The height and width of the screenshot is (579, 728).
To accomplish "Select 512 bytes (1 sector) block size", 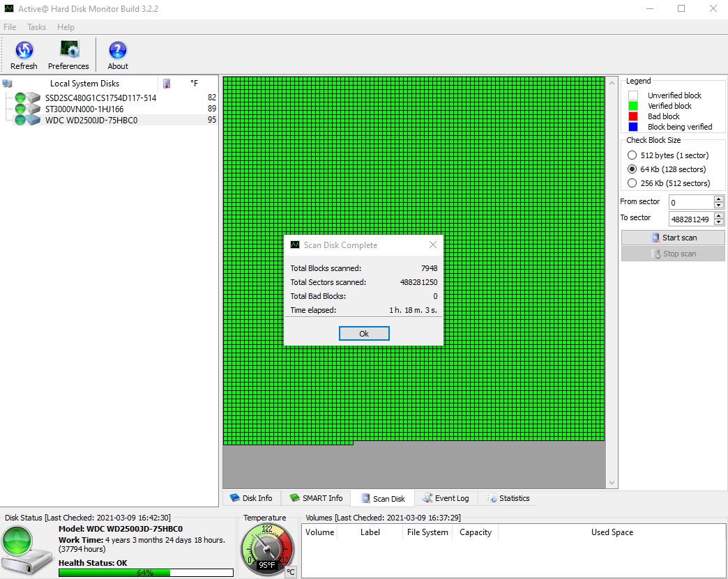I will (632, 155).
